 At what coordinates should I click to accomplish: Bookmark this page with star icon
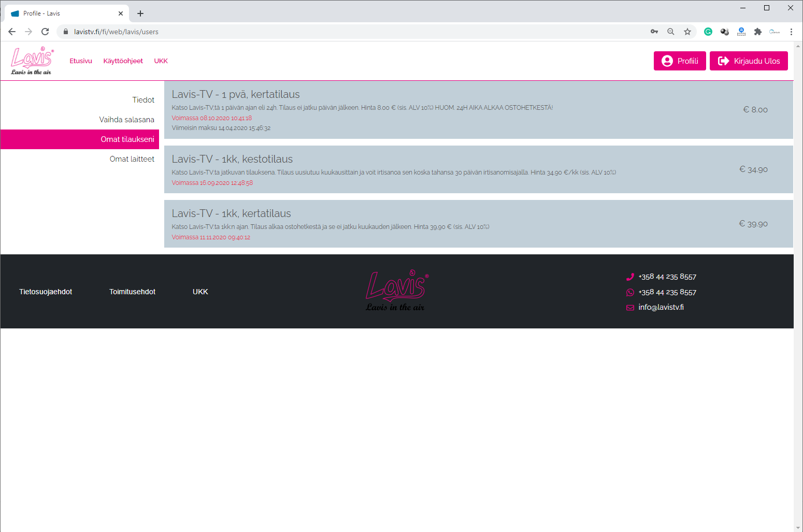pos(687,32)
